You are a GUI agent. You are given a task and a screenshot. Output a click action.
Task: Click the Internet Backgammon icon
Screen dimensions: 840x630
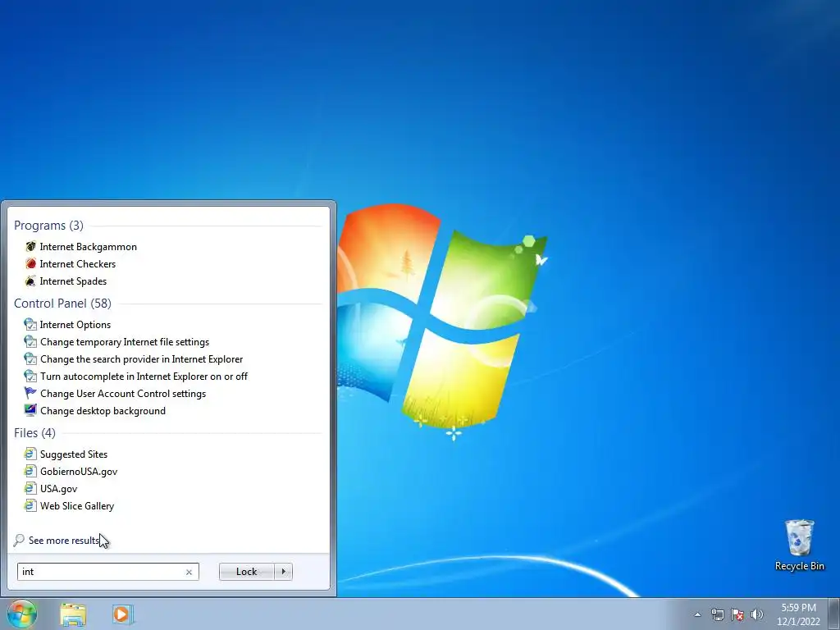(x=30, y=247)
